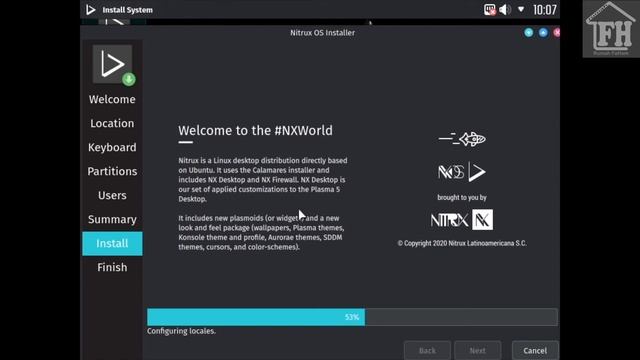Click the 'Configuring locales.' status text

pos(181,331)
